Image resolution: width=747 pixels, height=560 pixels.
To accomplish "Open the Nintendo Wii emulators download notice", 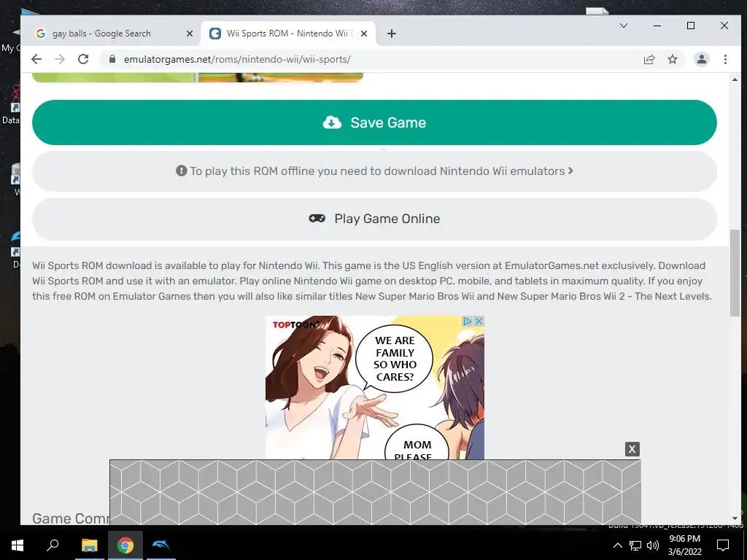I will click(374, 171).
